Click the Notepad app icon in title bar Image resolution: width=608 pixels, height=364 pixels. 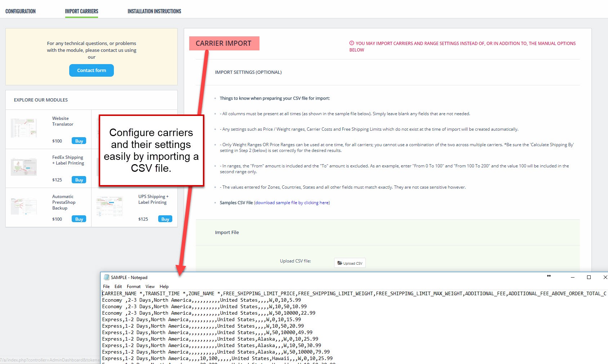pos(106,277)
